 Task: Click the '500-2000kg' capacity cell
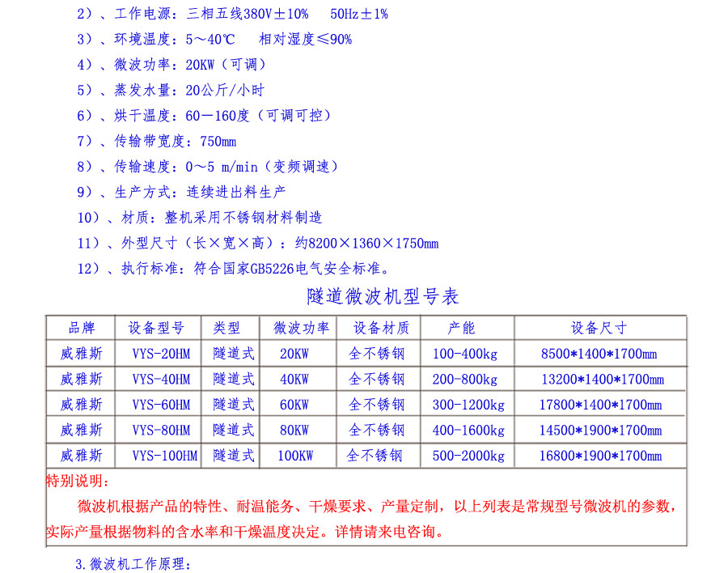tap(468, 456)
